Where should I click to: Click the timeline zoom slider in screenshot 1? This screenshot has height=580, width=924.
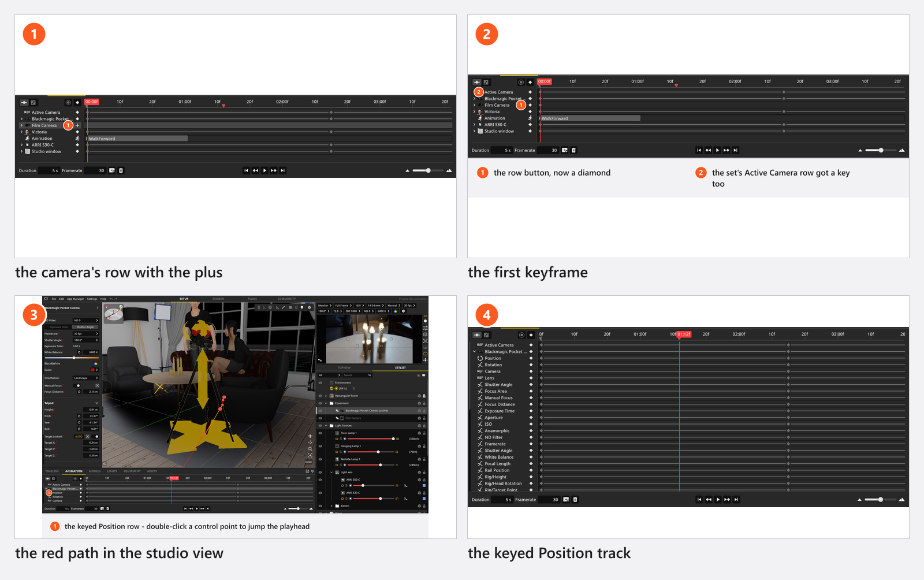(428, 170)
